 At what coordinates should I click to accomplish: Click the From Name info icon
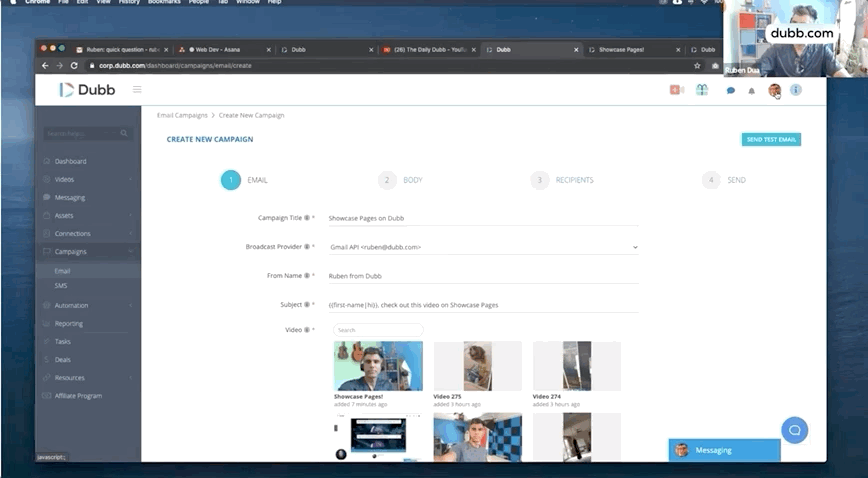click(307, 275)
